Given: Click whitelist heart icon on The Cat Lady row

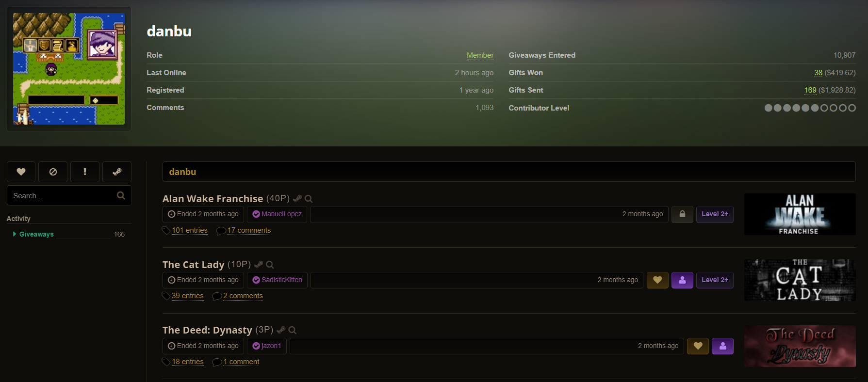Looking at the screenshot, I should pyautogui.click(x=657, y=280).
